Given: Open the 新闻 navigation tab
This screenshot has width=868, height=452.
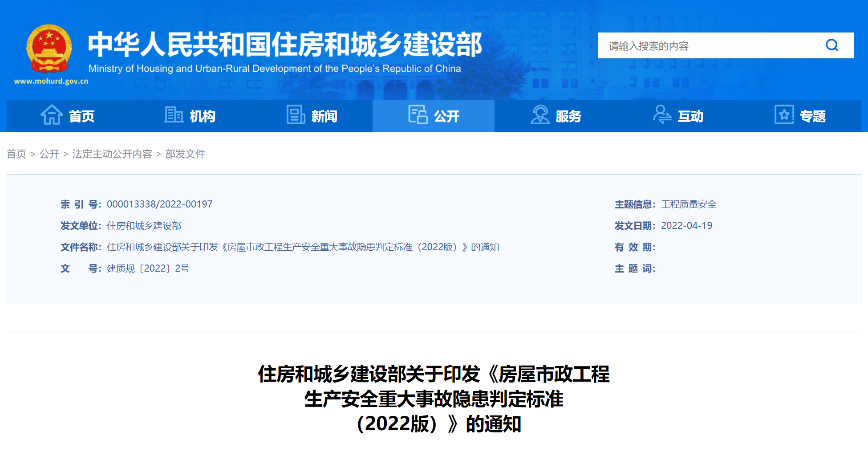Looking at the screenshot, I should pos(312,116).
